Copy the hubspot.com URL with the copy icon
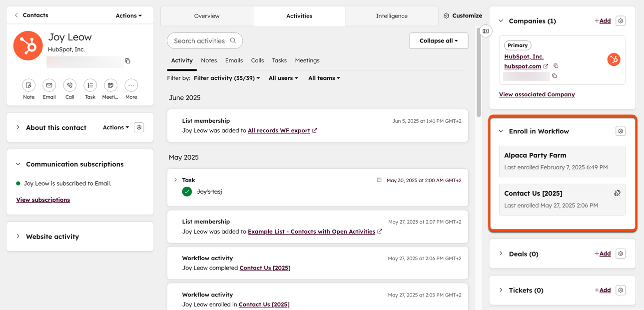Screen dimensions: 644x310 coord(556,65)
